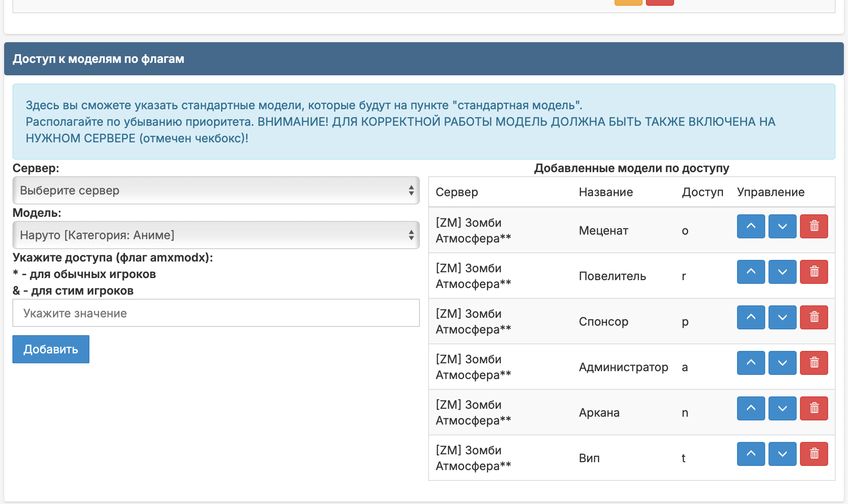Delete the Вип model entry
The image size is (848, 504).
[814, 454]
